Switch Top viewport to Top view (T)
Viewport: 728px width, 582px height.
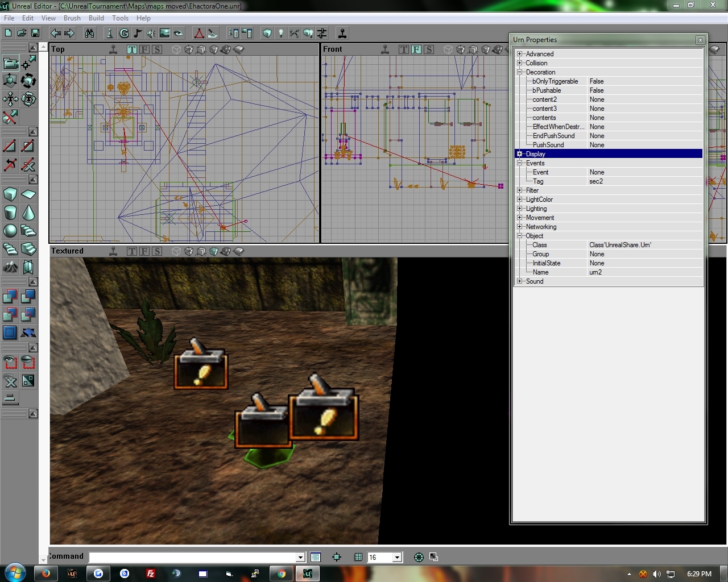[x=132, y=49]
